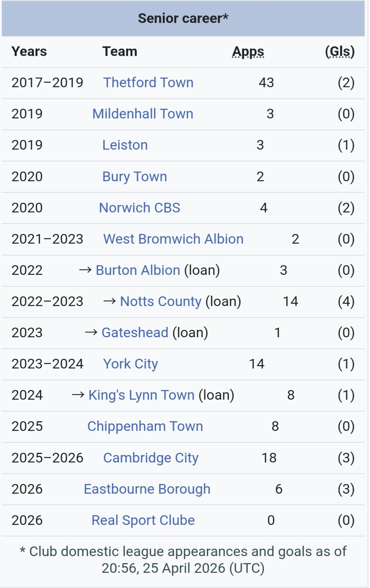370x588 pixels.
Task: Select the Senior career table heading
Action: [x=183, y=18]
